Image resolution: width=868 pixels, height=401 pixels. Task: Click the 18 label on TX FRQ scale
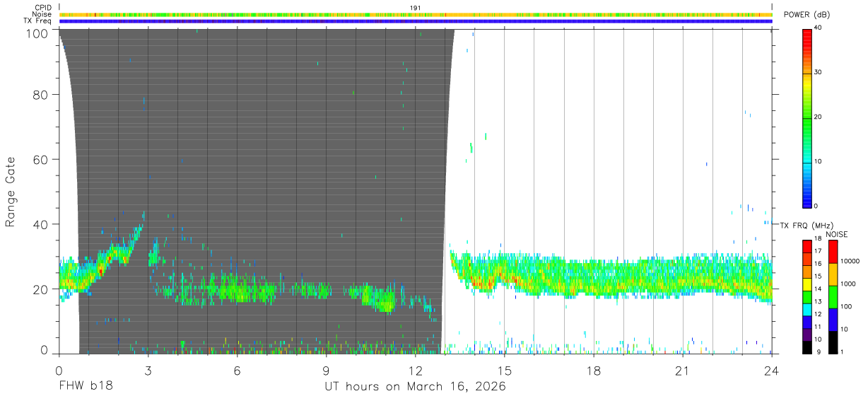tap(817, 239)
